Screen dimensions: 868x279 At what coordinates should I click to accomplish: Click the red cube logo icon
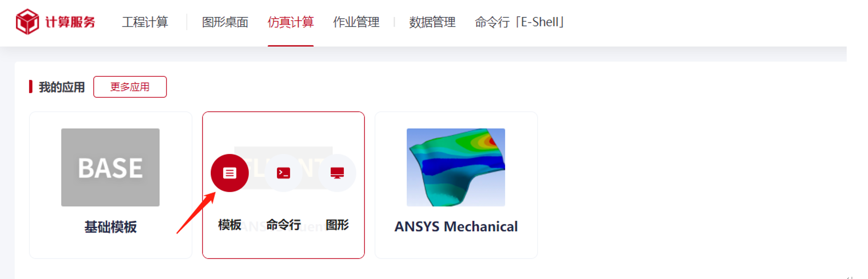coord(27,22)
